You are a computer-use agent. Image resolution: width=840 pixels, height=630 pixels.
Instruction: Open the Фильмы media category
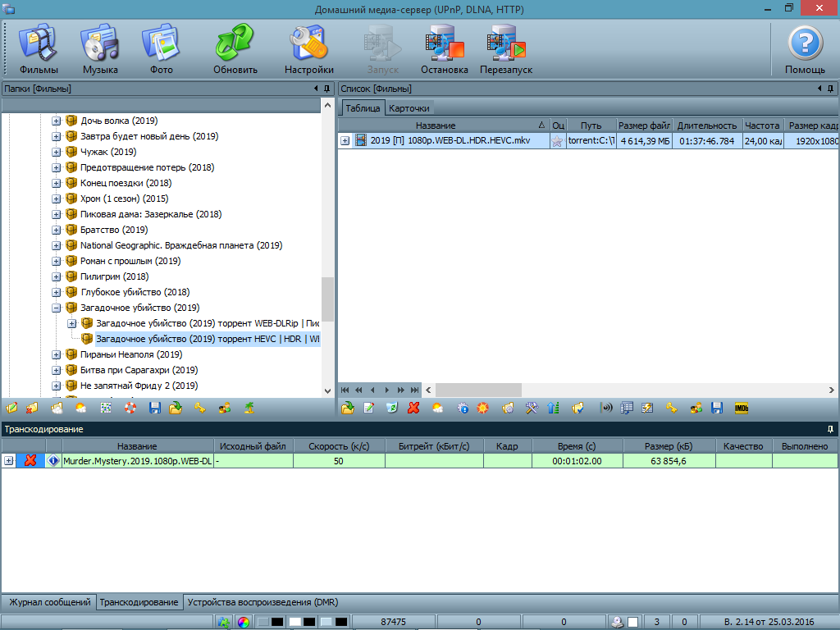39,49
